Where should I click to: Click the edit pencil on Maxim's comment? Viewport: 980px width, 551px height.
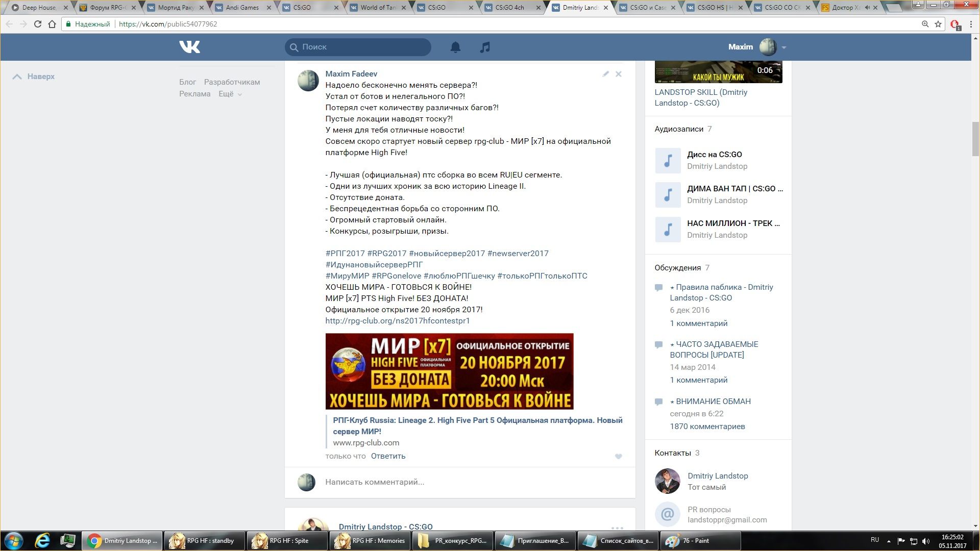click(x=605, y=74)
